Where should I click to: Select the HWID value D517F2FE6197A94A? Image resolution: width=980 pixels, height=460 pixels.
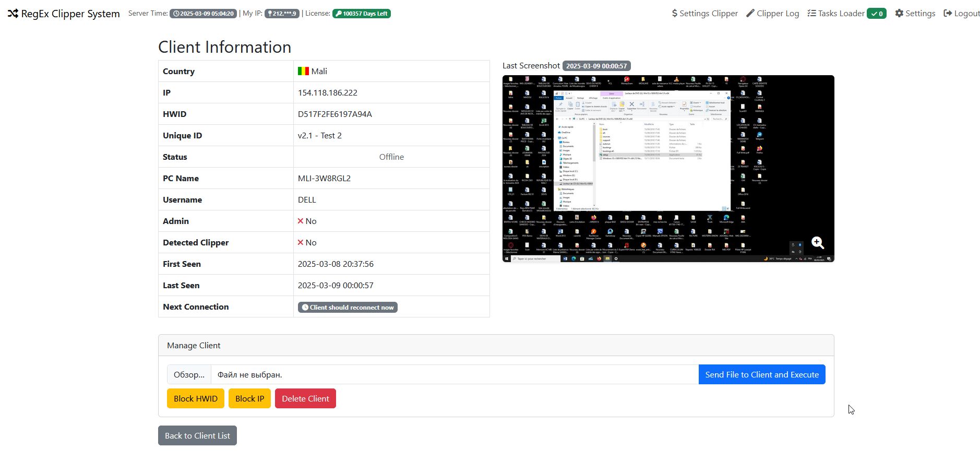335,114
